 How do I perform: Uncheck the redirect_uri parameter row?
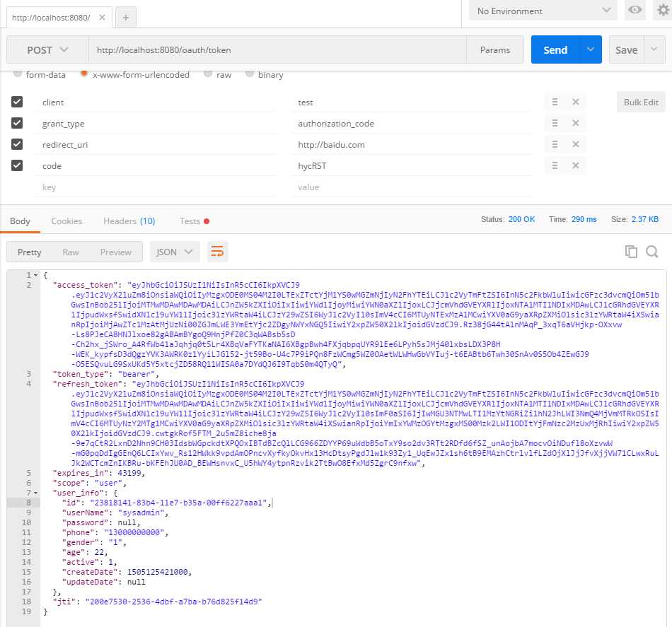pos(17,144)
